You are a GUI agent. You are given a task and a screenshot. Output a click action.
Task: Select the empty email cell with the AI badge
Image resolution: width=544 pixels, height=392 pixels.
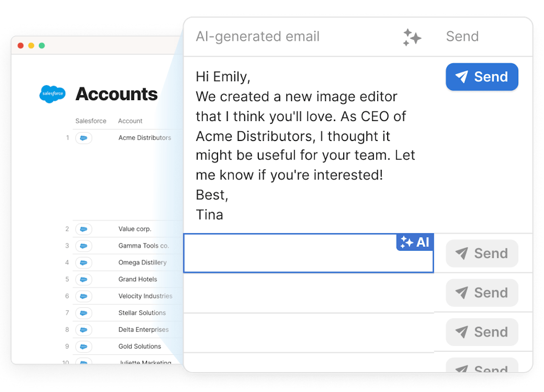click(x=308, y=253)
